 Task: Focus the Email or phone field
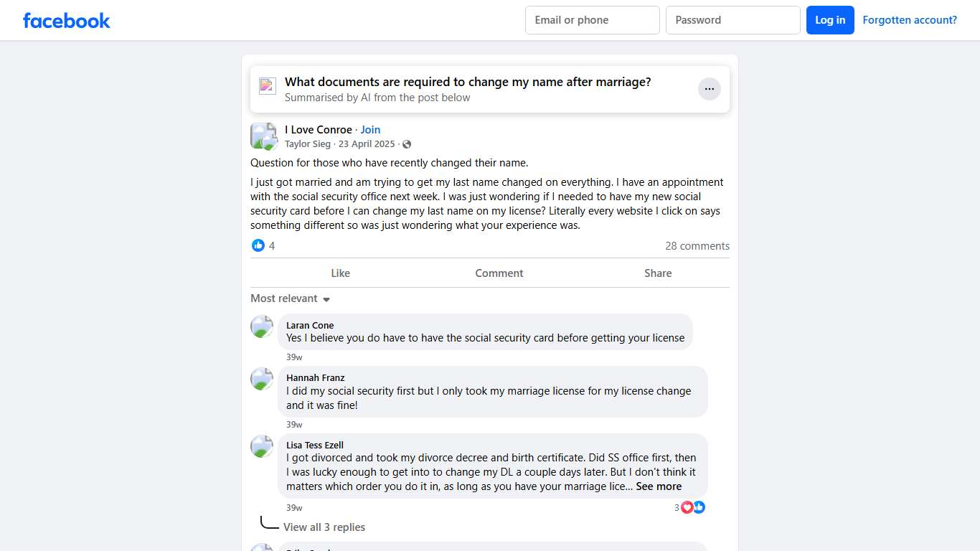coord(592,20)
